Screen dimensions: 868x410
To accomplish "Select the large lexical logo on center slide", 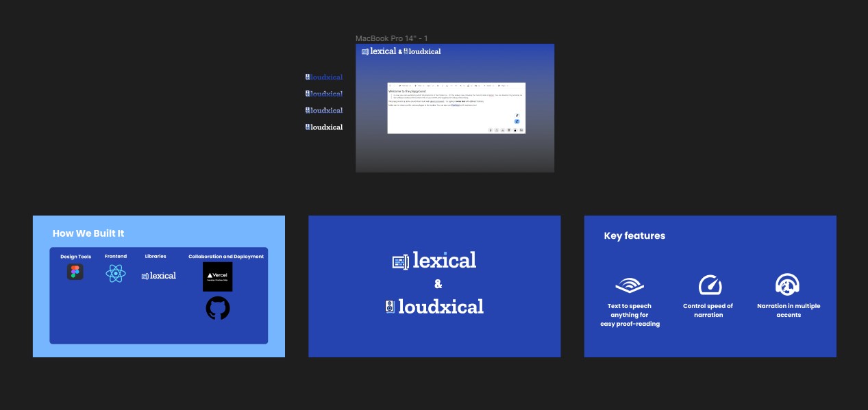I will (434, 260).
